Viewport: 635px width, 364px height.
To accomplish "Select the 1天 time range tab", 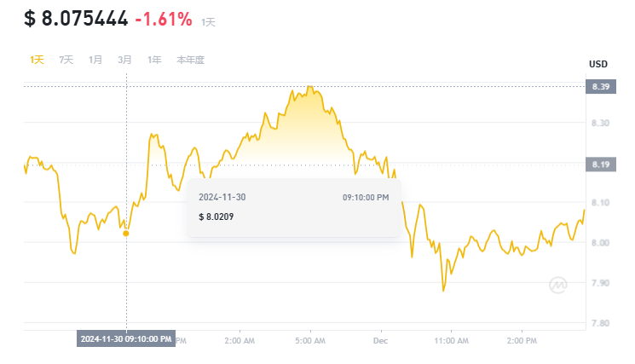I will 37,60.
